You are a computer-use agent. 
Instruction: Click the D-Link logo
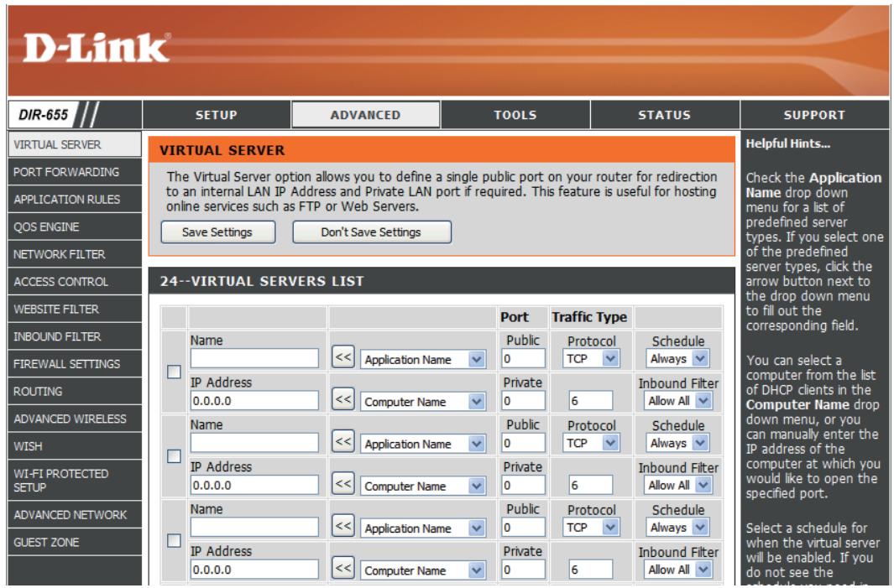point(96,47)
